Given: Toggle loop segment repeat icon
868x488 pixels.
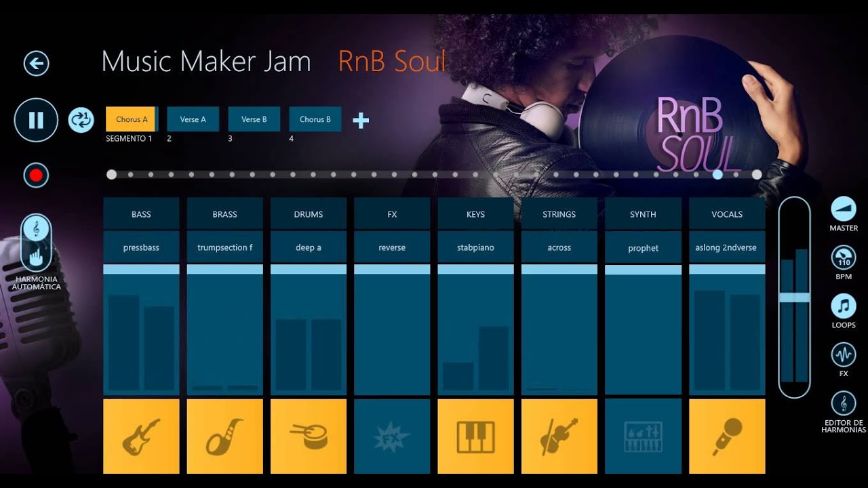Looking at the screenshot, I should 81,120.
